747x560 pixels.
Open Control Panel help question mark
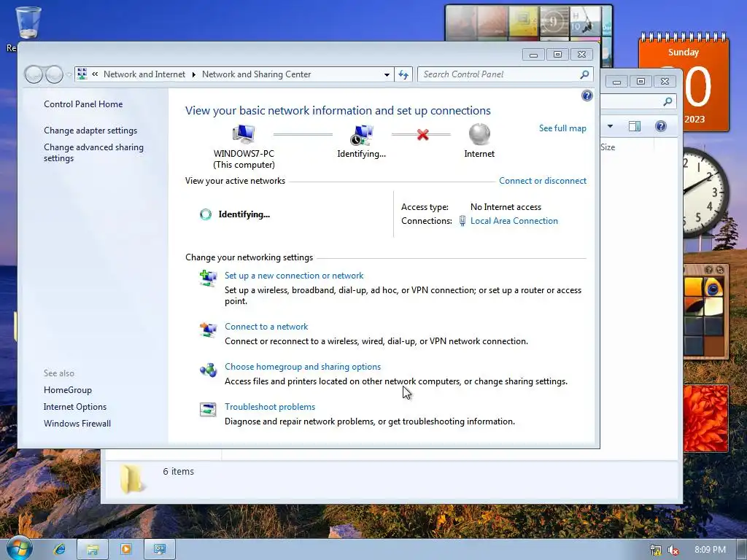tap(587, 96)
